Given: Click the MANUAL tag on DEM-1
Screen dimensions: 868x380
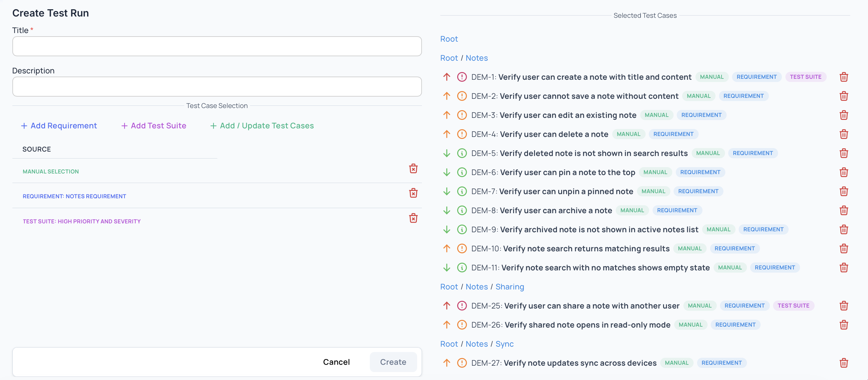Looking at the screenshot, I should (712, 77).
